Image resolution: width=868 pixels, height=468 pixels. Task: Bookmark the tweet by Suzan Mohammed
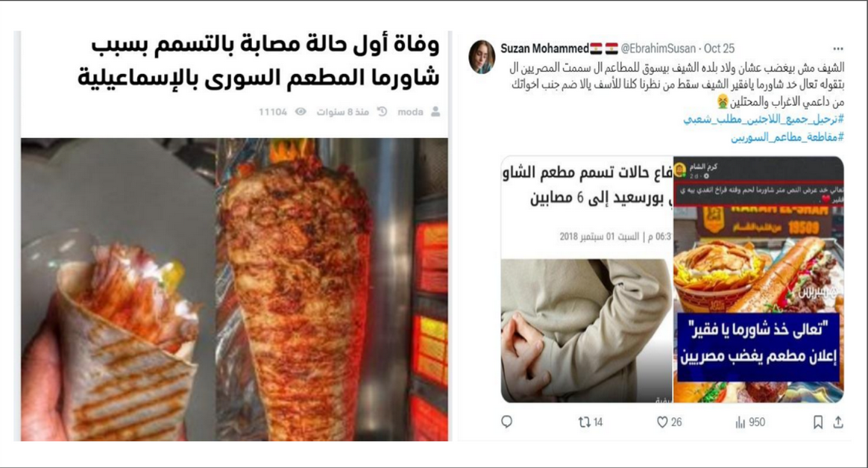click(817, 422)
